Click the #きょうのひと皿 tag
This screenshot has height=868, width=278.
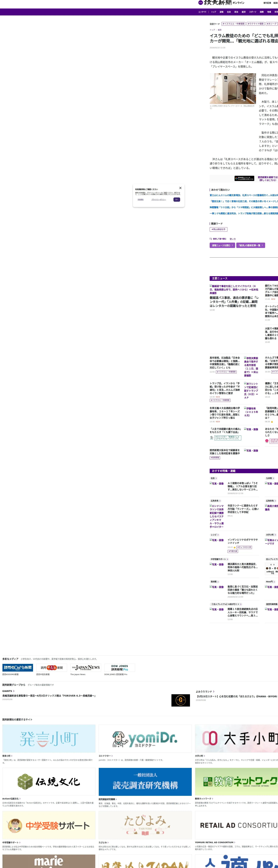(x=244, y=547)
